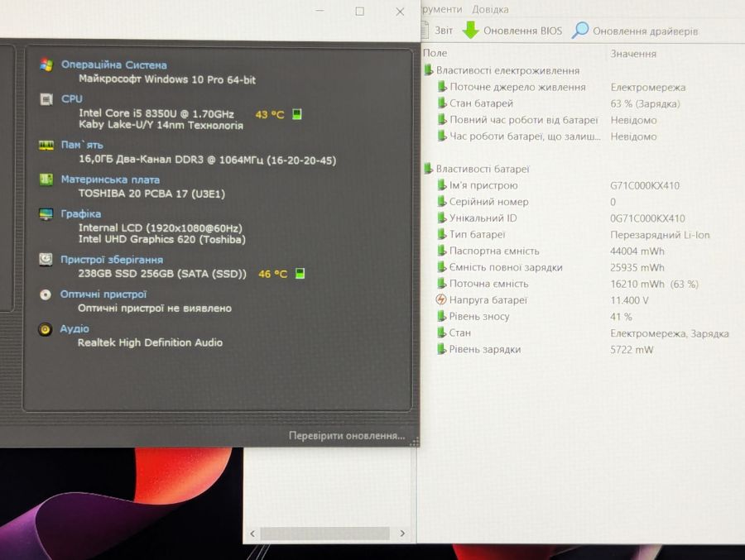
Task: Click Перевірити оновлення link in Speccy
Action: click(347, 436)
